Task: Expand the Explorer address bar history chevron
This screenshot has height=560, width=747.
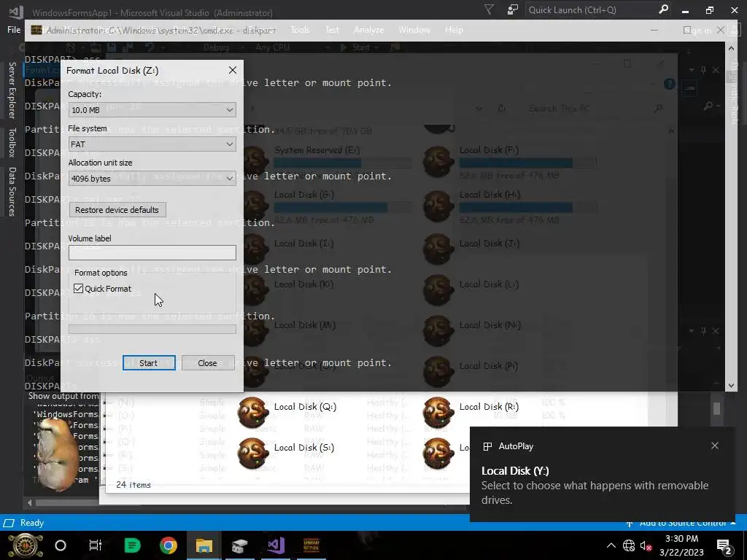Action: coord(479,109)
